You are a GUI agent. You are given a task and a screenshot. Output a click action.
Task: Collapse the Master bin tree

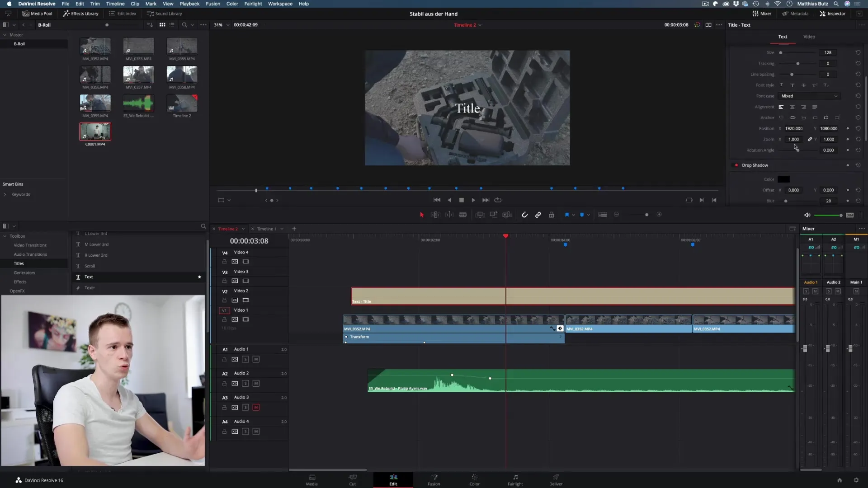[5, 35]
